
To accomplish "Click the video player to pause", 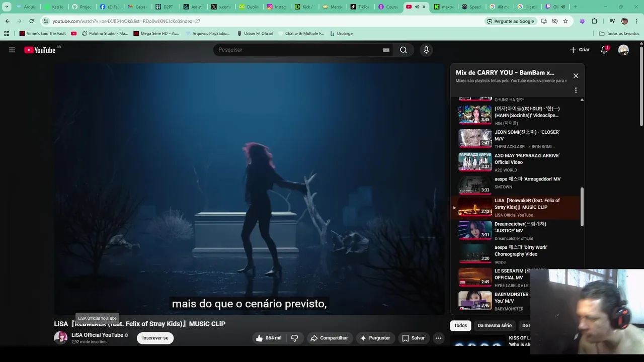I will coord(250,189).
